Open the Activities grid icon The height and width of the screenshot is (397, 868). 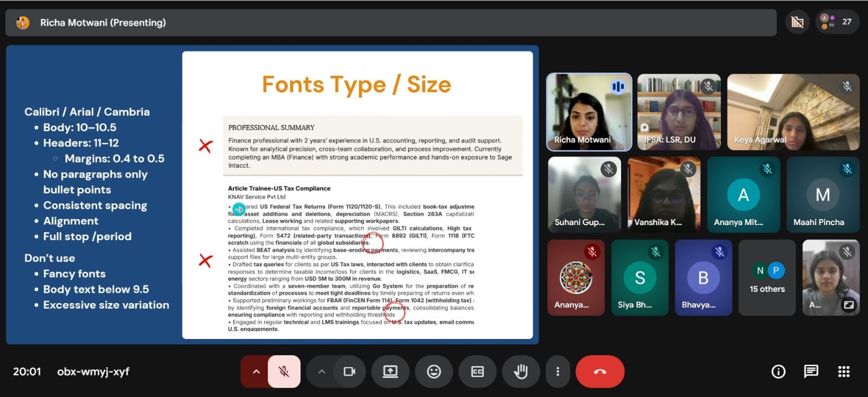[844, 372]
